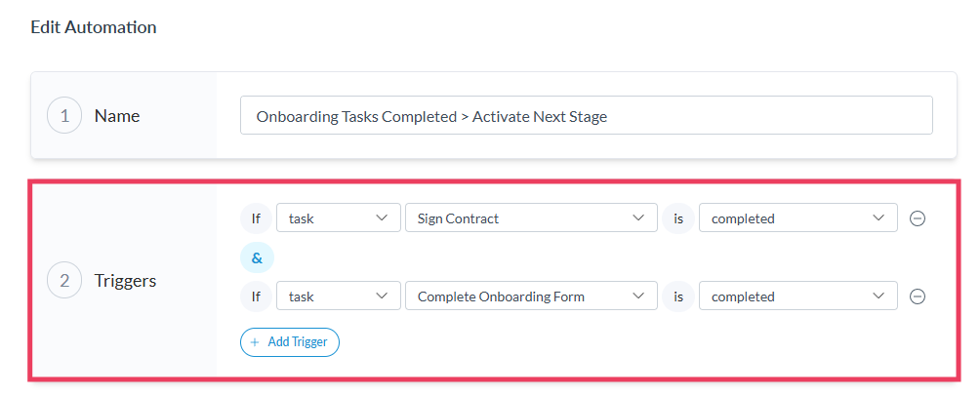The height and width of the screenshot is (395, 980).
Task: Remove the Sign Contract trigger row
Action: (x=918, y=218)
